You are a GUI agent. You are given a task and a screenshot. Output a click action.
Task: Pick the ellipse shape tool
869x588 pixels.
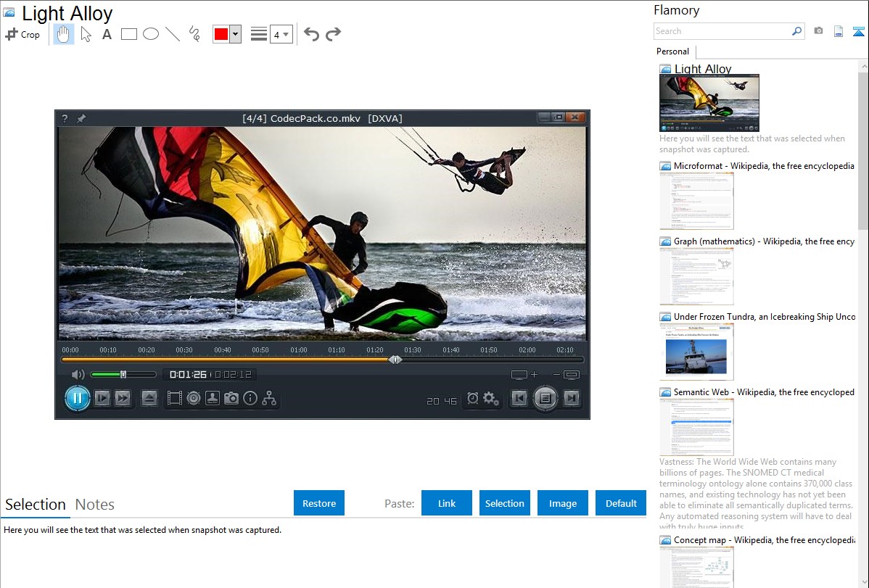pos(151,34)
